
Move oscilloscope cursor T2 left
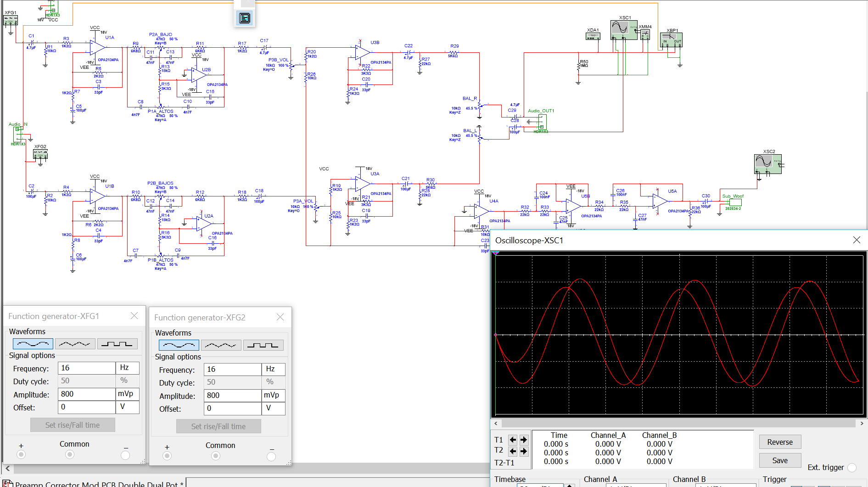[x=513, y=451]
